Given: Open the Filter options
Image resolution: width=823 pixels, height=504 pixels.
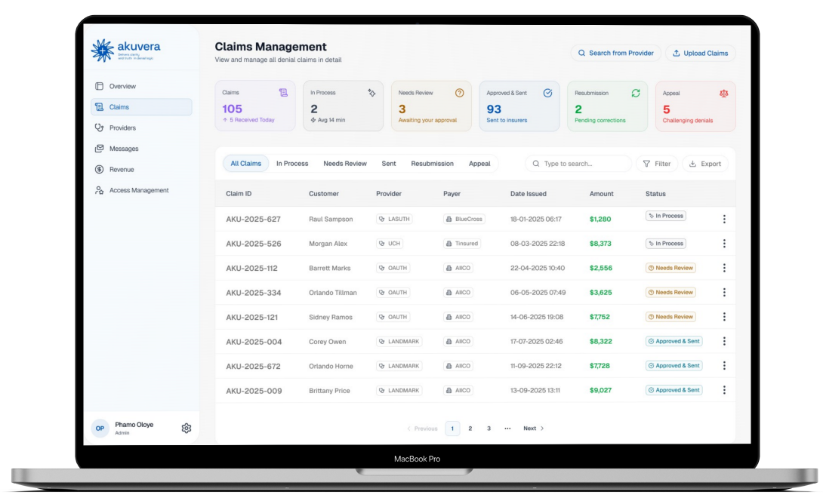Looking at the screenshot, I should [656, 164].
